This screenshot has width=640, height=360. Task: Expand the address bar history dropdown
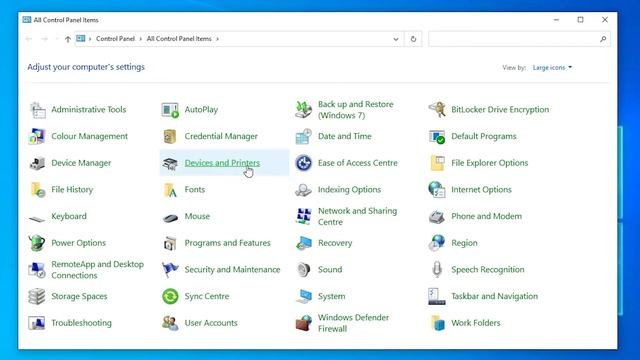coord(396,39)
